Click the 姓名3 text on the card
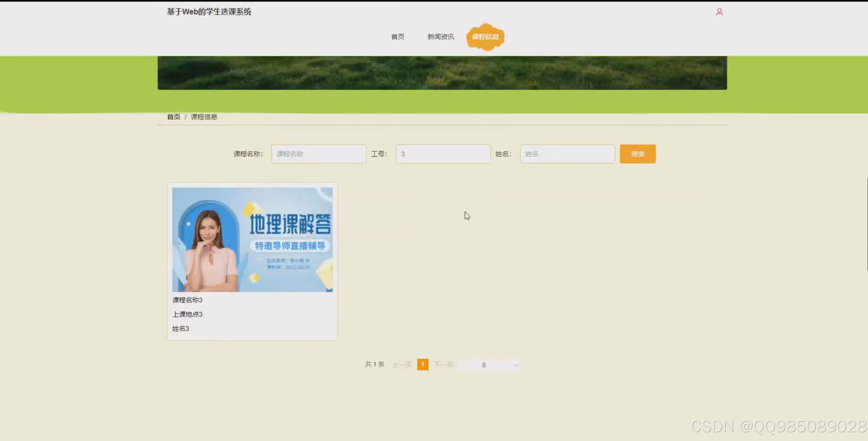This screenshot has width=868, height=441. [x=180, y=328]
